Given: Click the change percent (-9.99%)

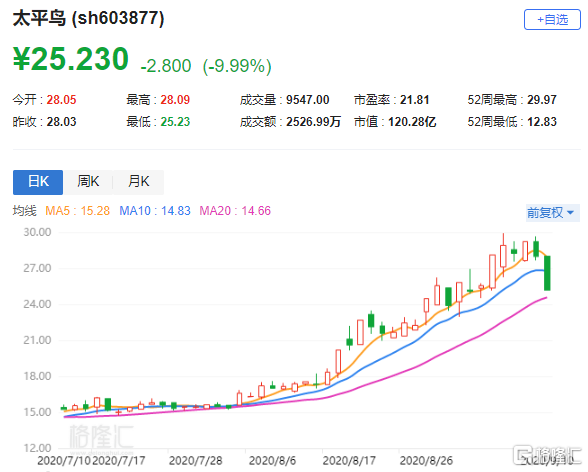Looking at the screenshot, I should point(237,66).
